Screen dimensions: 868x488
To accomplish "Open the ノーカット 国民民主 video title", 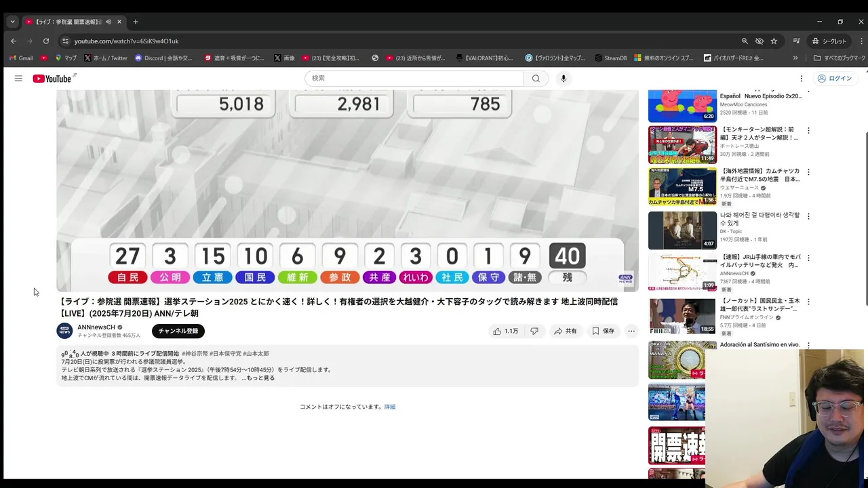I will pos(760,304).
